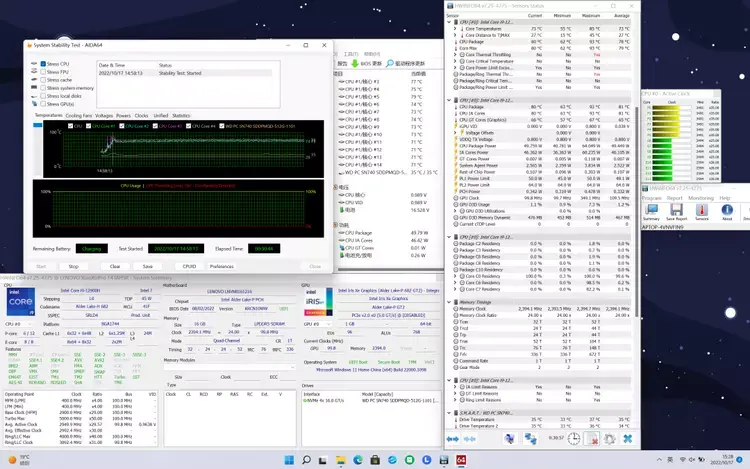This screenshot has height=469, width=750.
Task: Open Task View icon on taskbar
Action: coord(323,460)
